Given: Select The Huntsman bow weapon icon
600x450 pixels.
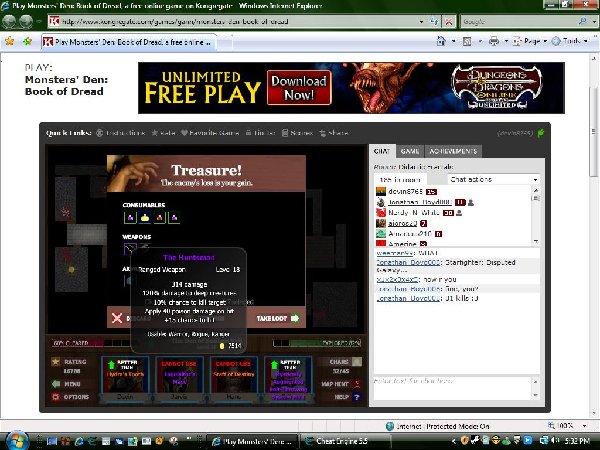Looking at the screenshot, I should [x=130, y=249].
